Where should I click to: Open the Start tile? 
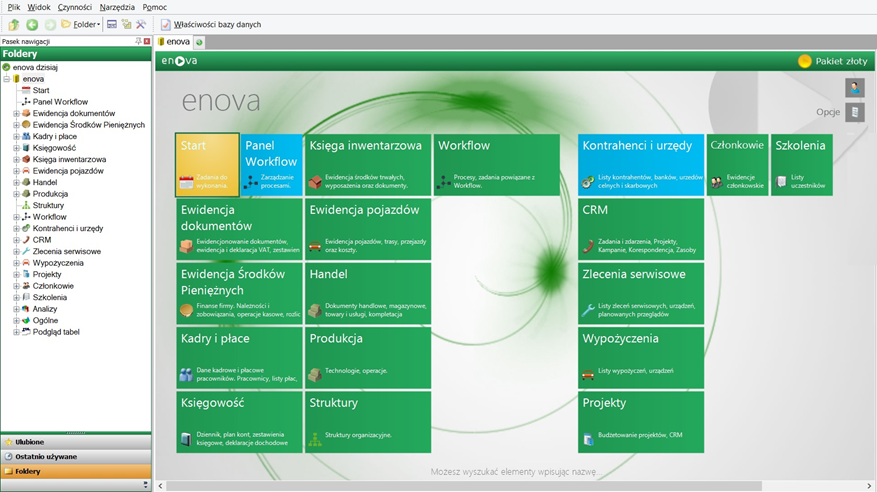coord(207,165)
